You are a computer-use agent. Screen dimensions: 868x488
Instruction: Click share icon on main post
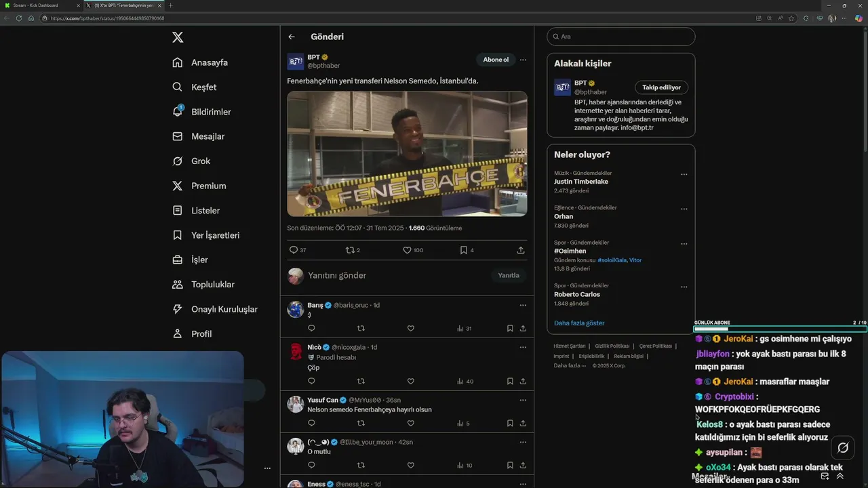(x=521, y=250)
